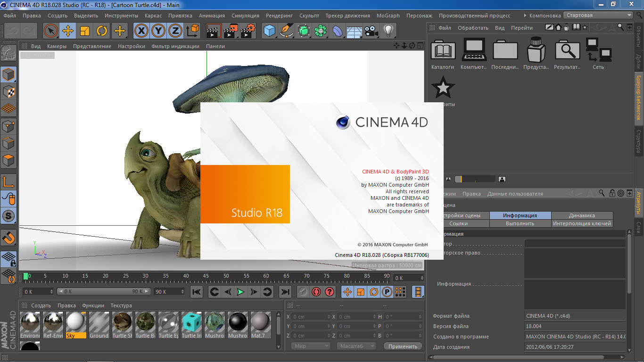Click frame 45 on timeline ruler

pos(206,276)
